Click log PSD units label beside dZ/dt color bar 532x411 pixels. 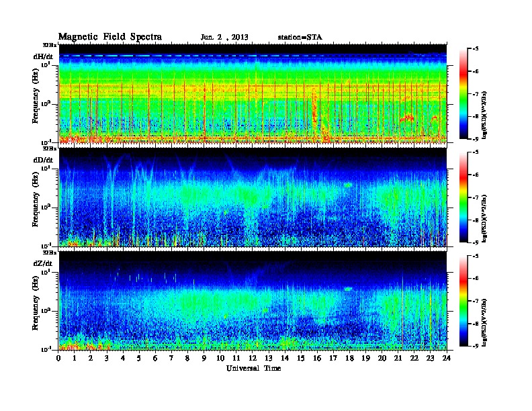point(485,322)
